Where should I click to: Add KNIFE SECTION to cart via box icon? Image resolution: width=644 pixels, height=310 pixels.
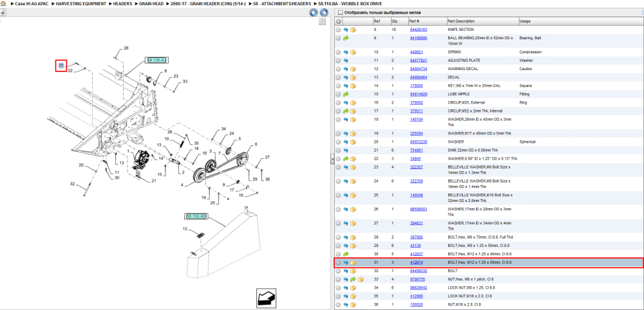click(x=353, y=30)
